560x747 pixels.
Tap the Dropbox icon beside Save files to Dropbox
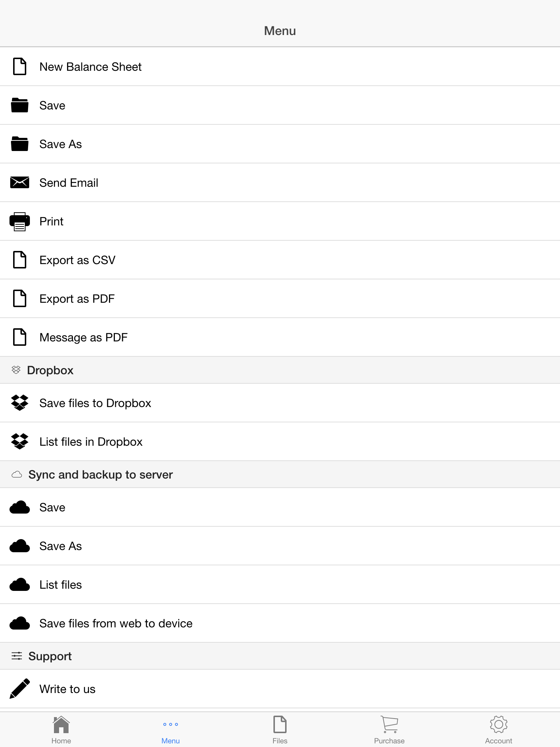point(20,403)
